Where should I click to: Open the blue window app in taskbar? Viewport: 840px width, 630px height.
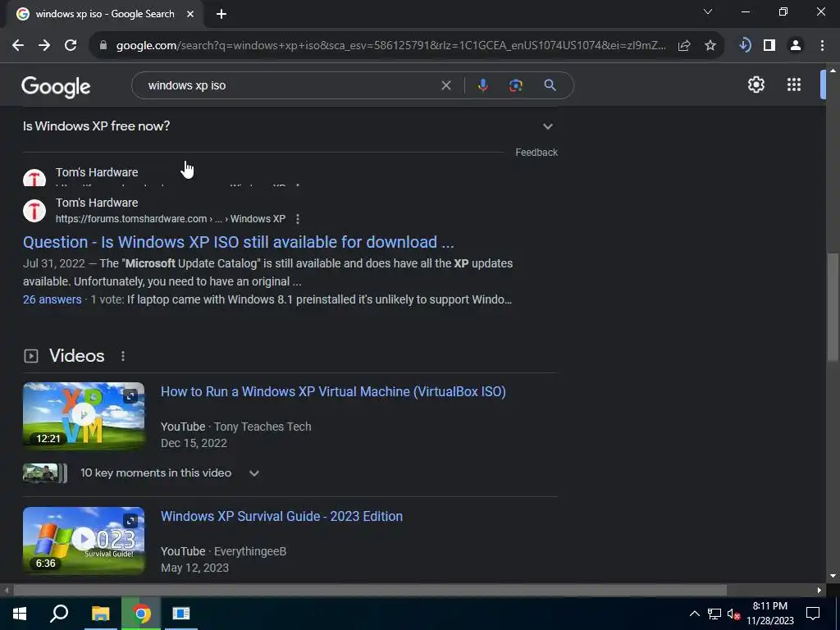[x=181, y=614]
